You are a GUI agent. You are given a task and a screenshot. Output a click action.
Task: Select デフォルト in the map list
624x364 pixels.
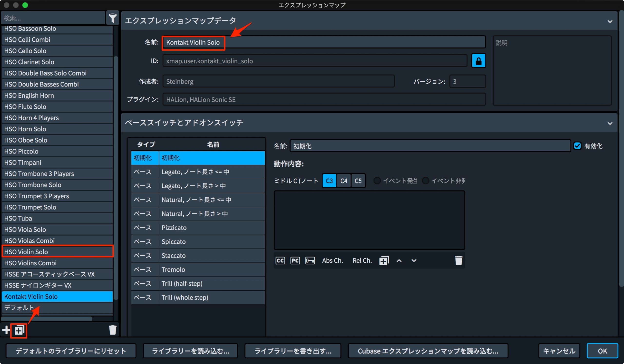point(57,307)
